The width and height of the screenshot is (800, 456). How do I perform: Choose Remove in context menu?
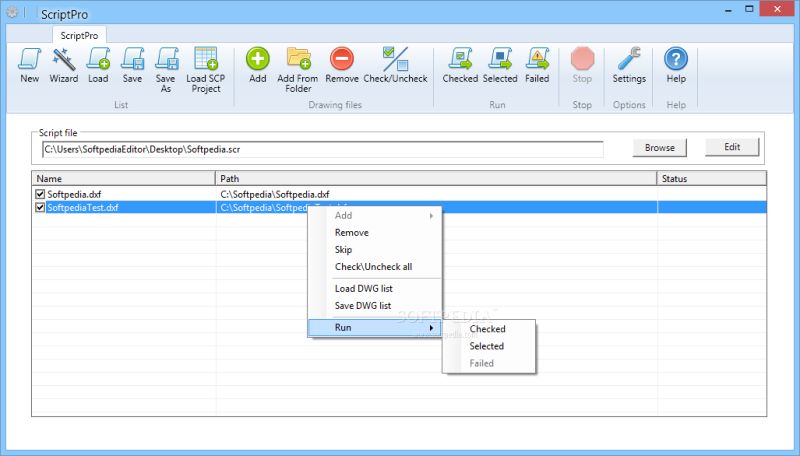point(375,233)
